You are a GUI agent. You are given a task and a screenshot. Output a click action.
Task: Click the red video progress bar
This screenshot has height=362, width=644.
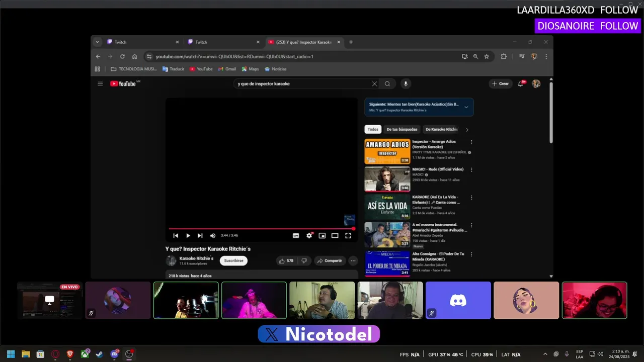pos(262,229)
